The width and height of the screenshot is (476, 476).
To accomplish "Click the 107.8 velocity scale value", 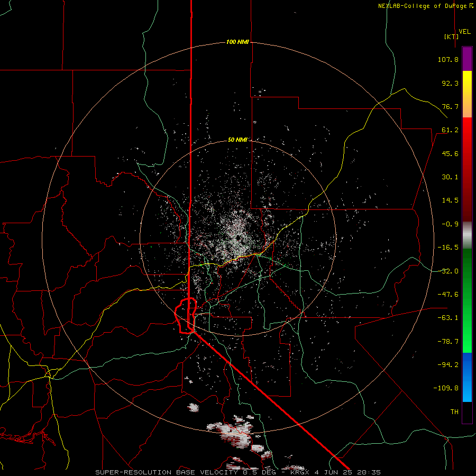I will pos(448,59).
